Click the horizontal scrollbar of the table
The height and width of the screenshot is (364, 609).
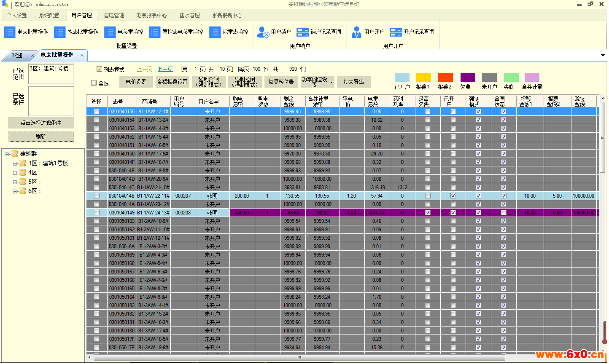299,358
